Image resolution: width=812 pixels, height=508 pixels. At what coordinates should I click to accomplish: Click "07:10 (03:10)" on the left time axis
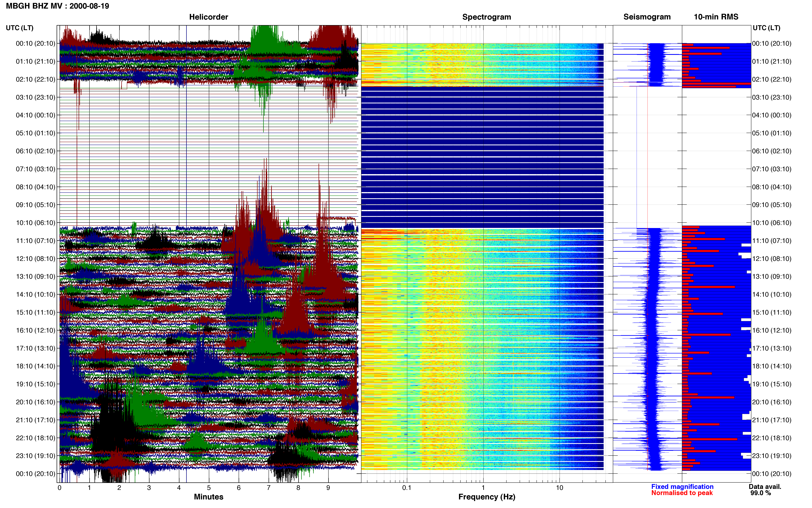click(x=36, y=169)
